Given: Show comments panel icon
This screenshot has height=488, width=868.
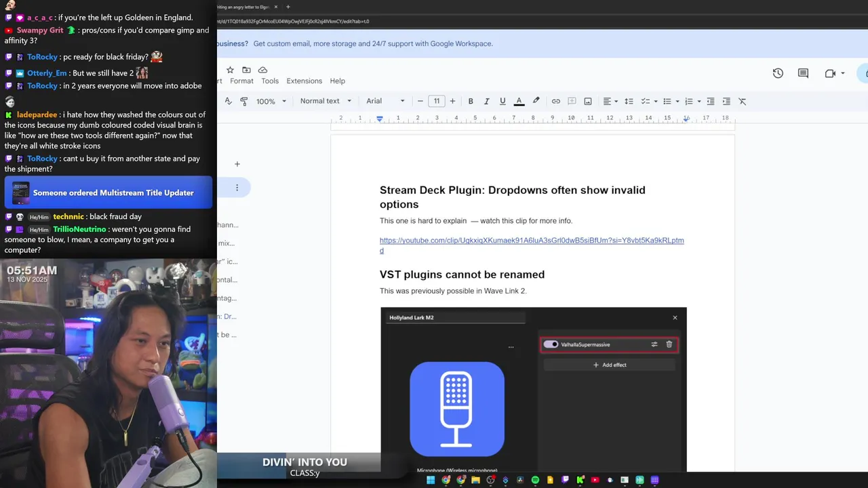Looking at the screenshot, I should point(803,73).
